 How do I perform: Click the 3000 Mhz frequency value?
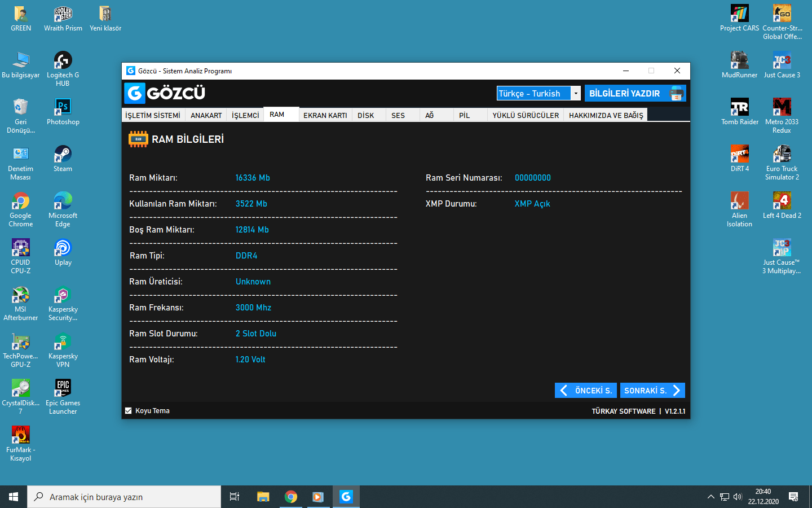click(x=253, y=308)
